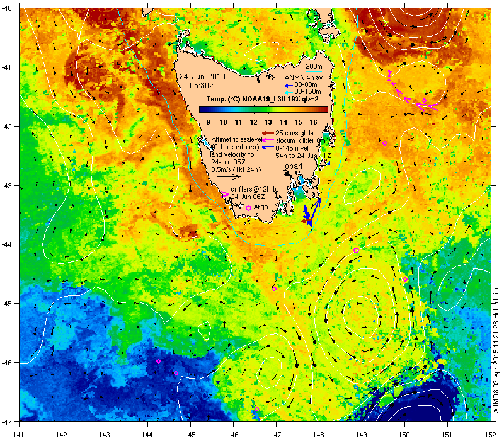Image resolution: width=504 pixels, height=441 pixels.
Task: Select the black Hobart location dot
Action: pyautogui.click(x=287, y=174)
